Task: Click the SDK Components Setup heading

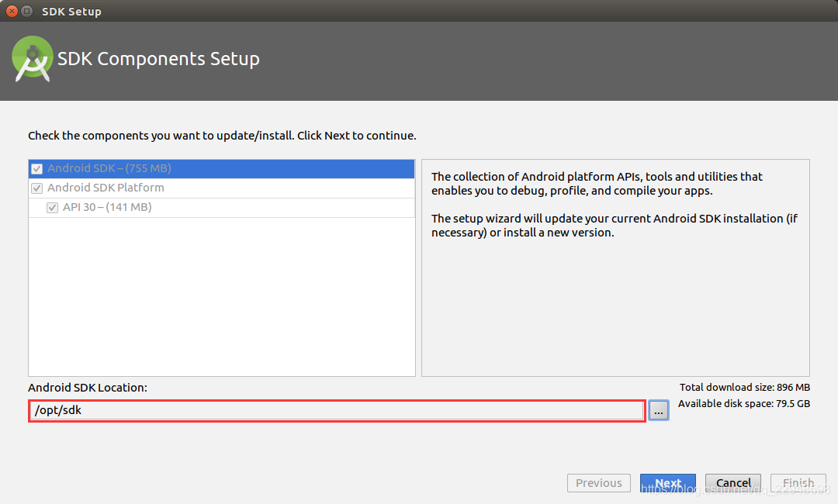Action: point(158,59)
